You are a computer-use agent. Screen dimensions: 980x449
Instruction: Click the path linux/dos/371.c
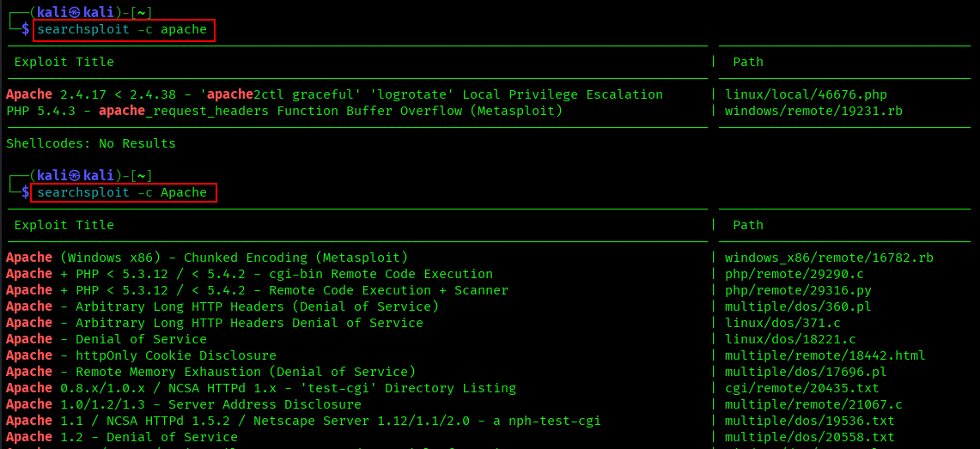(x=782, y=322)
